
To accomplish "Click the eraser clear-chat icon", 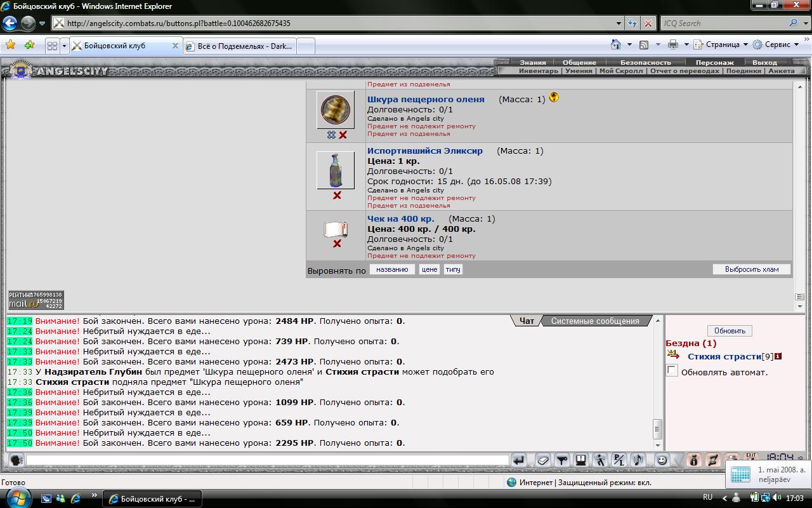I will (x=543, y=460).
